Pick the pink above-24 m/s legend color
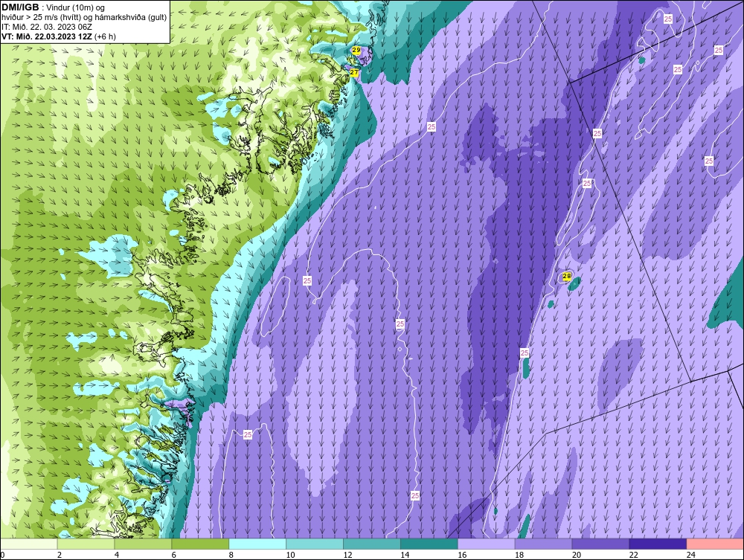The height and width of the screenshot is (560, 744). [x=714, y=544]
